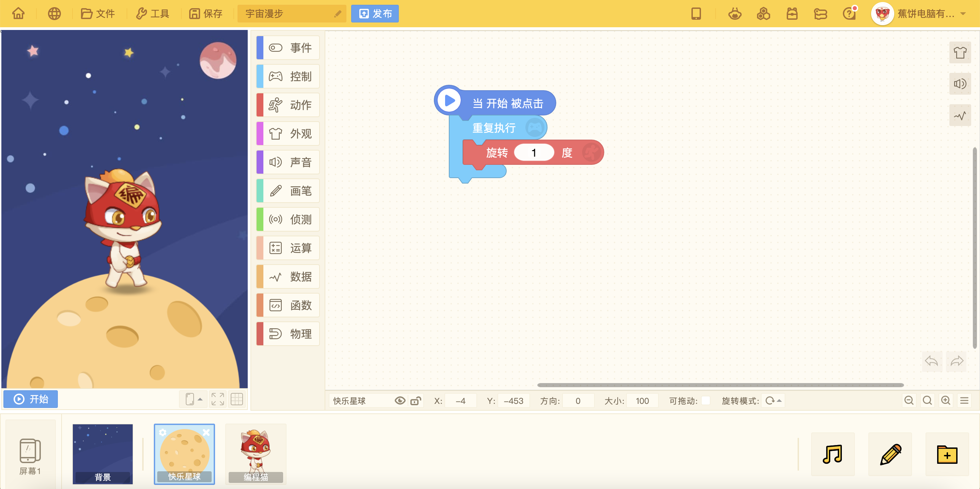Edit the sprite name 快乐星球
This screenshot has height=489, width=980.
tap(360, 401)
